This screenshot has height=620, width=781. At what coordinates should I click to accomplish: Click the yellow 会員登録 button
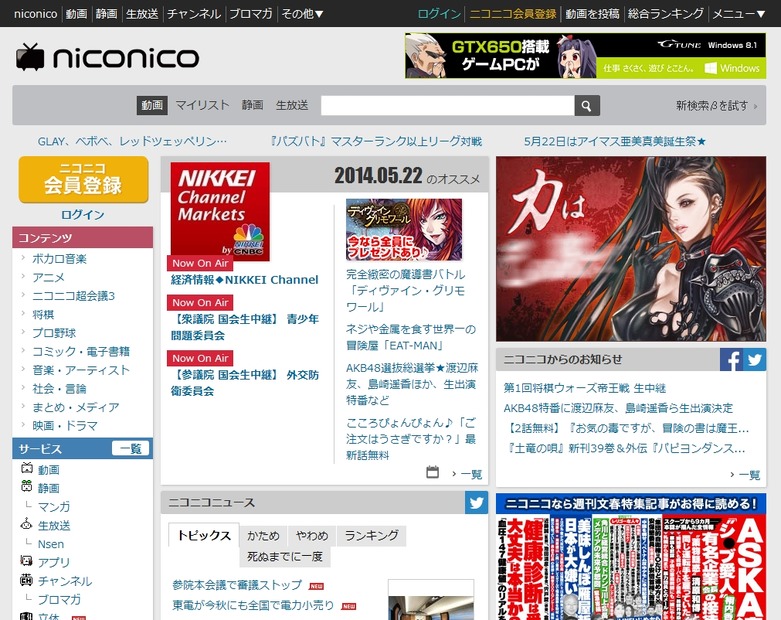83,180
